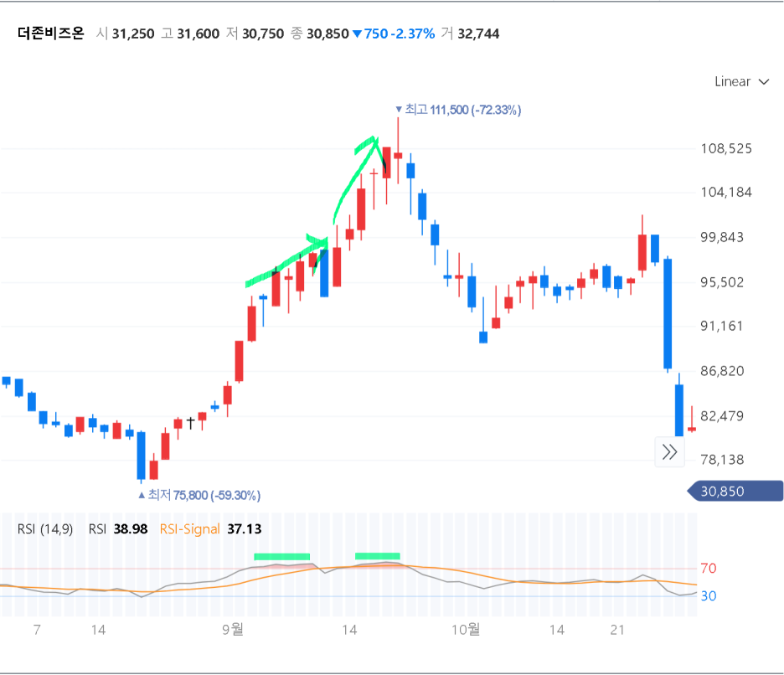Click the low price 30,750
The height and width of the screenshot is (675, 784).
[x=263, y=34]
